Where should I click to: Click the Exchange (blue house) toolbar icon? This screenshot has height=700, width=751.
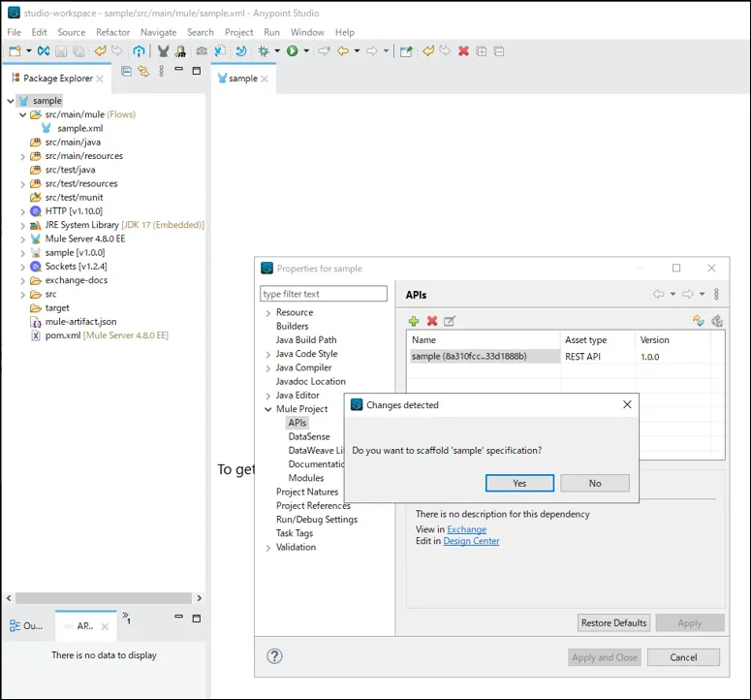click(x=139, y=50)
